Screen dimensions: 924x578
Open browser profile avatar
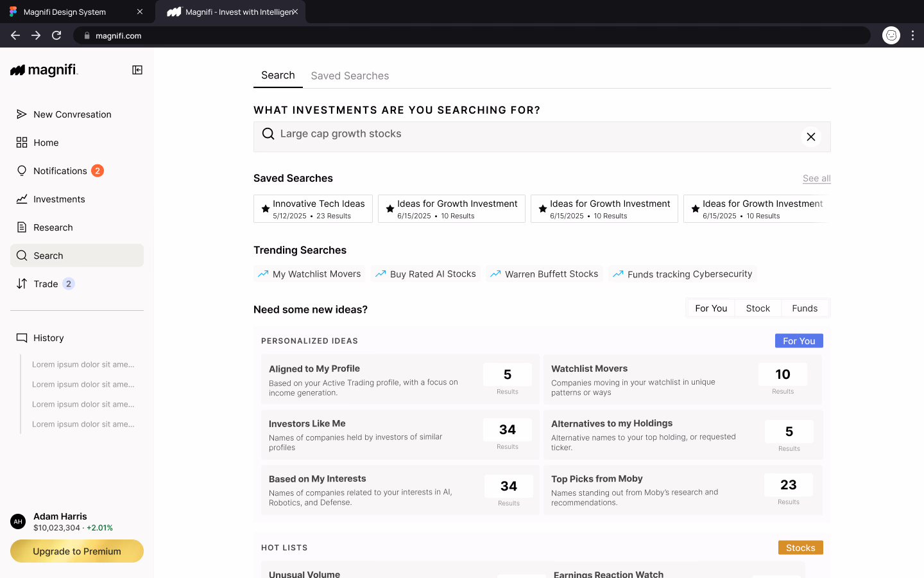[x=891, y=35]
